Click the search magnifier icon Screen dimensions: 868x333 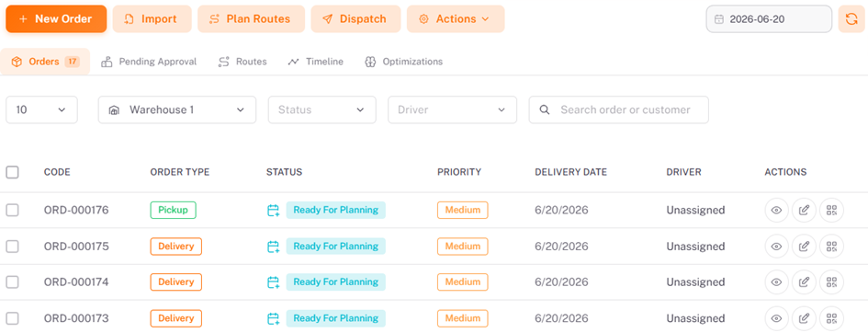coord(545,109)
